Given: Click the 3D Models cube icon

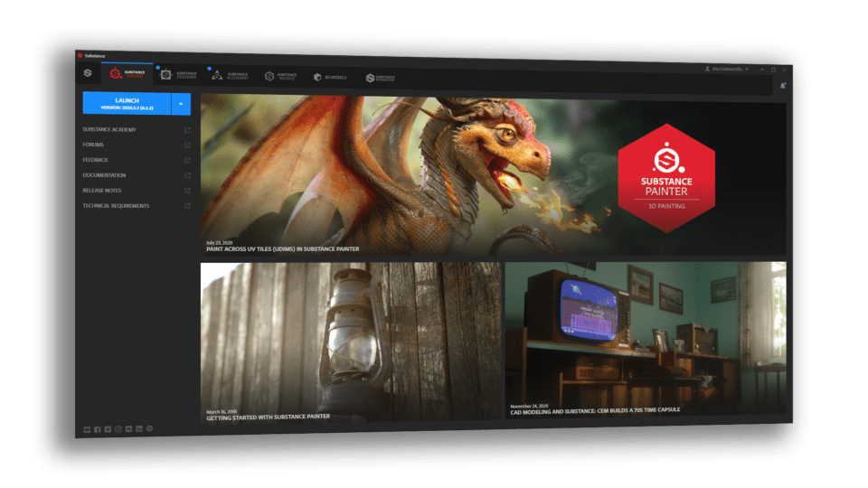Looking at the screenshot, I should pos(317,78).
